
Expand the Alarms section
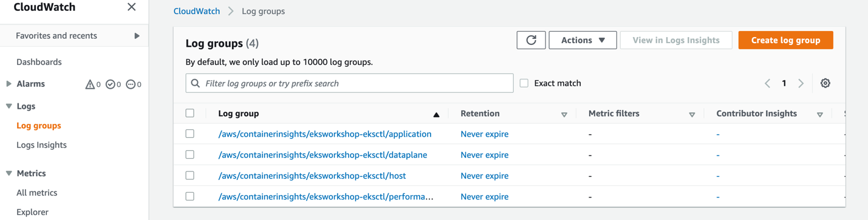[9, 84]
